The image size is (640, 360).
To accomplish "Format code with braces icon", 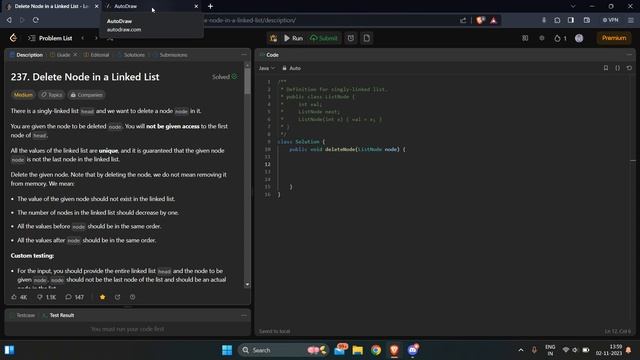I will pyautogui.click(x=618, y=68).
